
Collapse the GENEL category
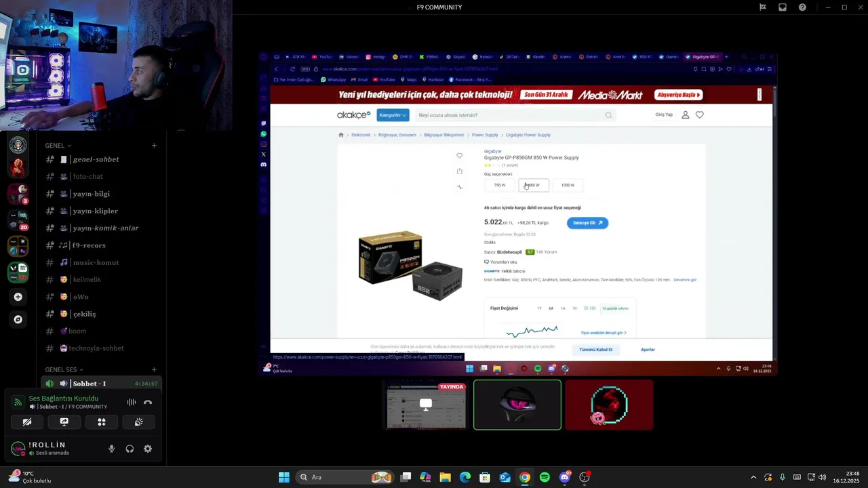point(58,145)
